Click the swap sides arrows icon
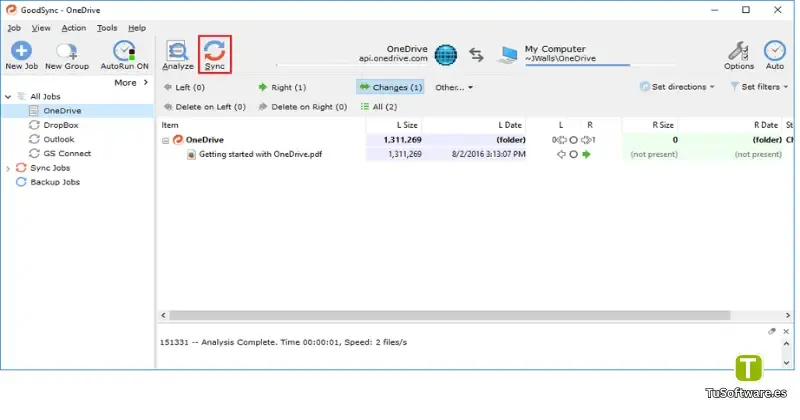 click(x=477, y=55)
